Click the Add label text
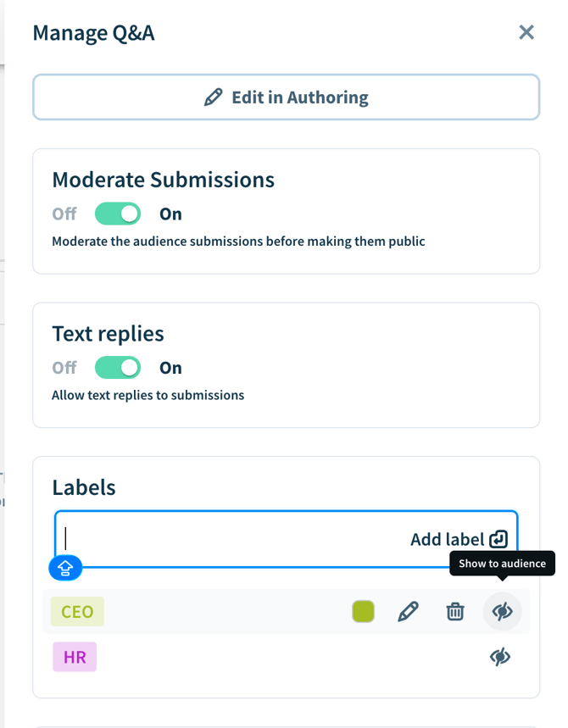 click(447, 539)
